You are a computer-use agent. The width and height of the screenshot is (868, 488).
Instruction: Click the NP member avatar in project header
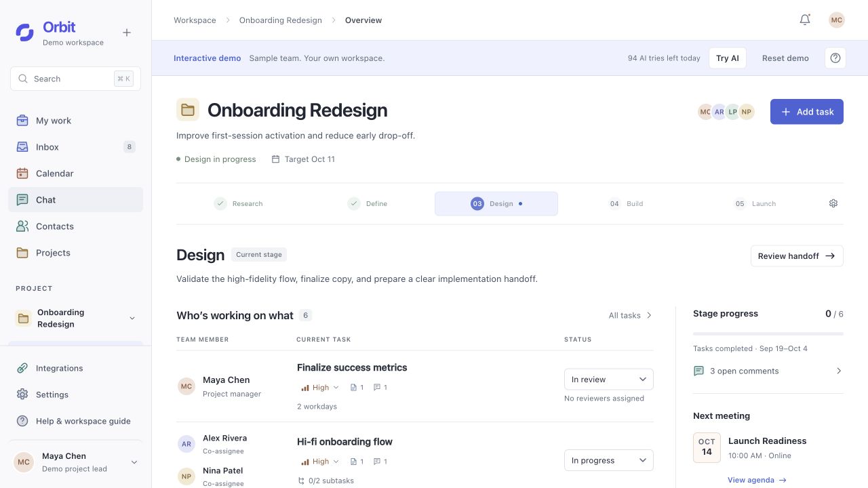pos(747,112)
